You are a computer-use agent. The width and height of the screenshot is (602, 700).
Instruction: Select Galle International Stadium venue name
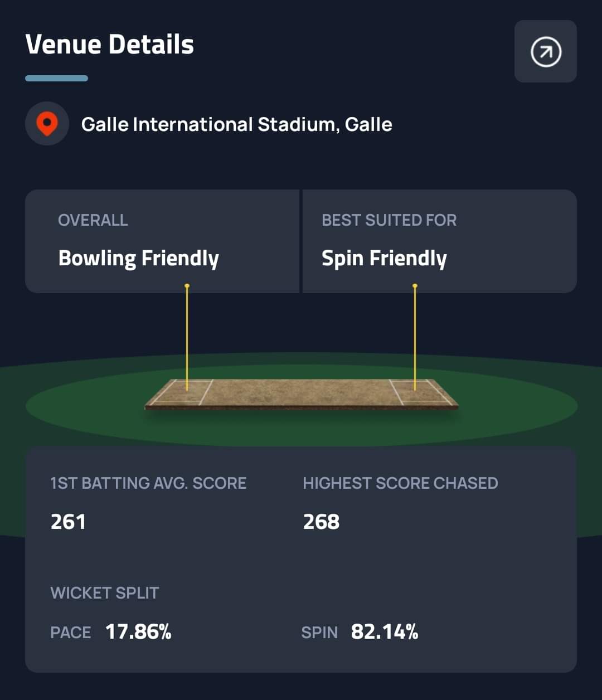236,124
